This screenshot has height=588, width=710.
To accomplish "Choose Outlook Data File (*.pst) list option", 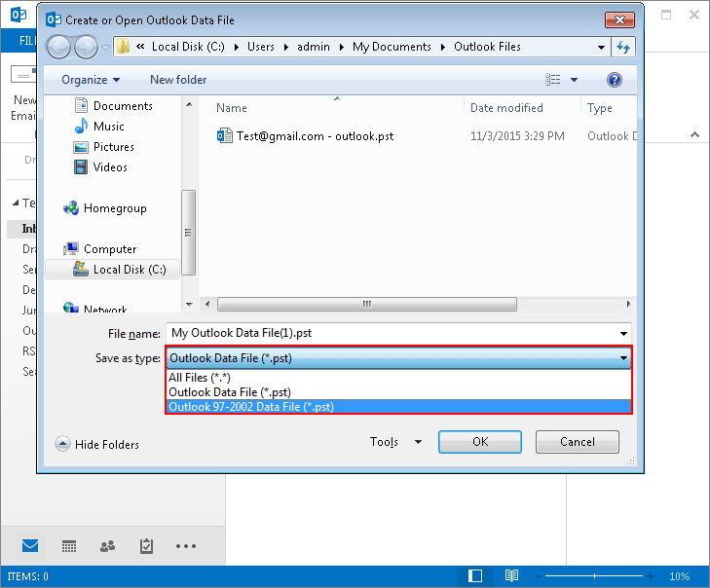I will 398,392.
